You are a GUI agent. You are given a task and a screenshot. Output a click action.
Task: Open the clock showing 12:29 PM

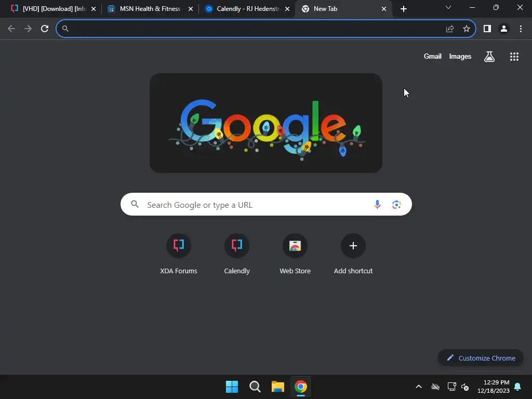pyautogui.click(x=494, y=387)
